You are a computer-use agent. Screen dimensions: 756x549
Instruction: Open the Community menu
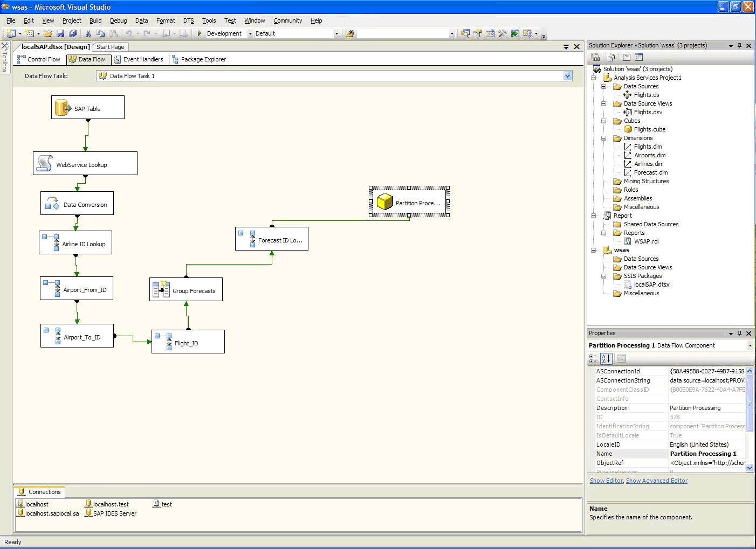pyautogui.click(x=287, y=20)
